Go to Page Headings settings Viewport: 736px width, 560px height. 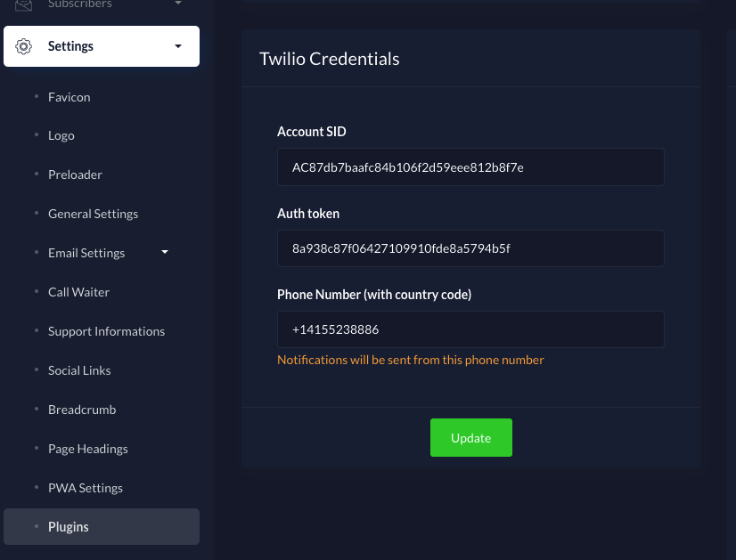88,449
